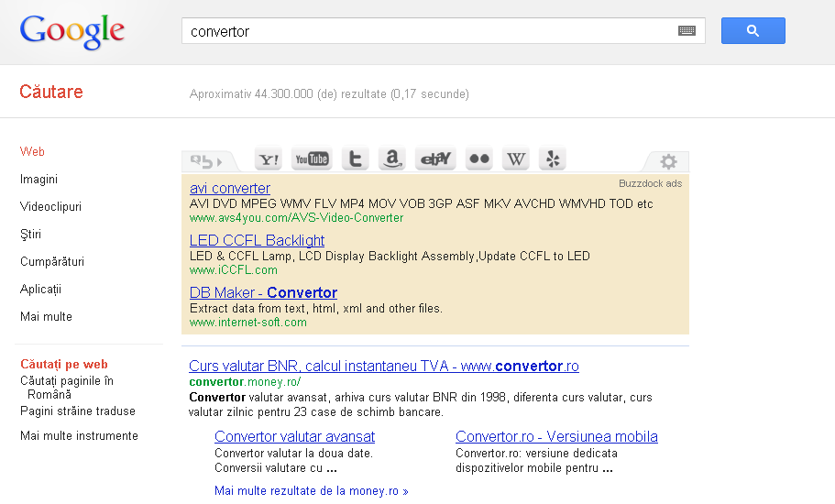Viewport: 835px width, 504px height.
Task: Select the YouTube search icon
Action: click(312, 159)
